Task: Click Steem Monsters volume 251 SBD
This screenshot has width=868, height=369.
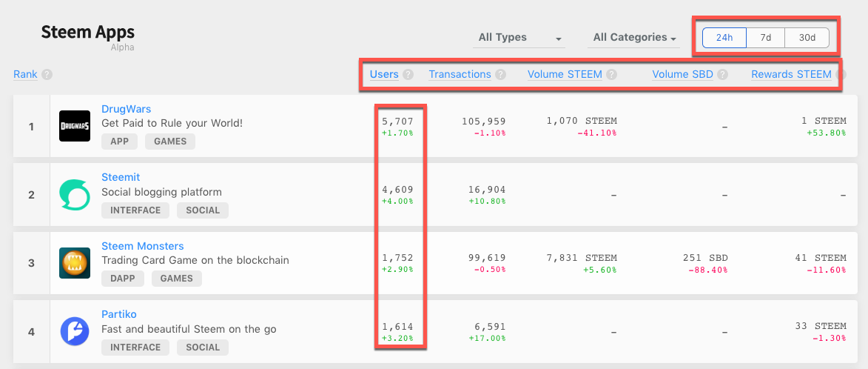Action: (x=704, y=258)
